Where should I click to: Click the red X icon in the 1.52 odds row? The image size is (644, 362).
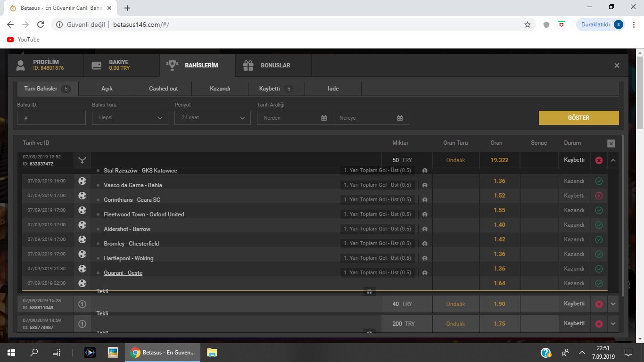point(599,196)
